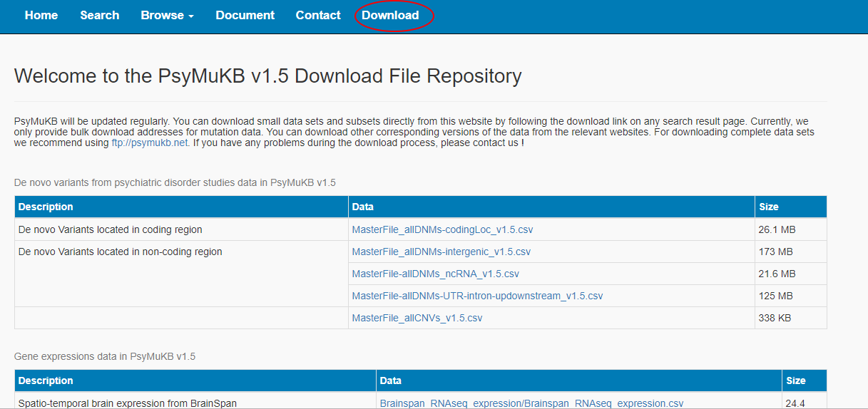Screen dimensions: 868x409
Task: Click the Data header of variants table
Action: (362, 207)
